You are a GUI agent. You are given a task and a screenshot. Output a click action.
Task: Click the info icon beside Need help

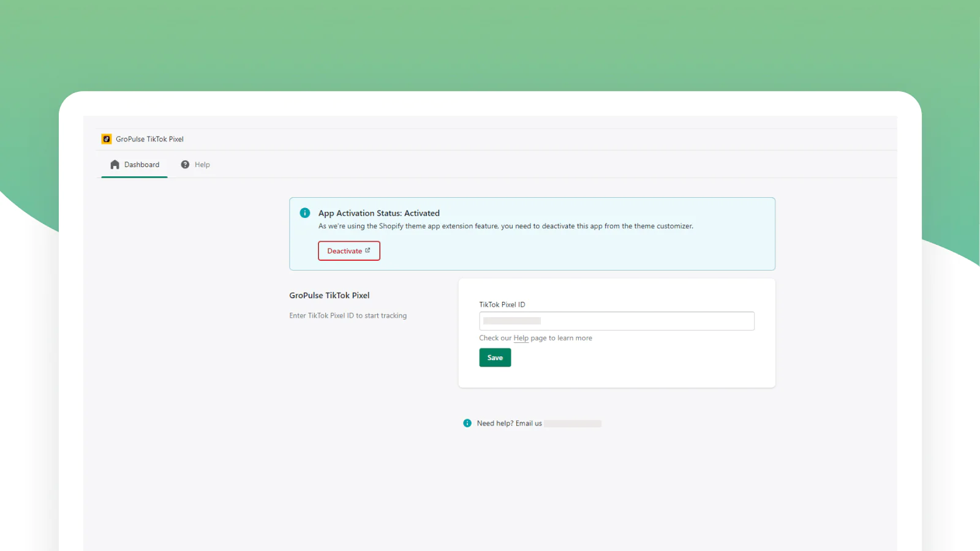click(467, 423)
